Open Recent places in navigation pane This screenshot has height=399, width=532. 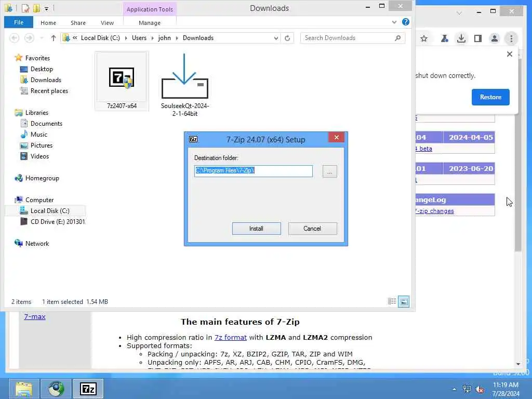coord(49,90)
